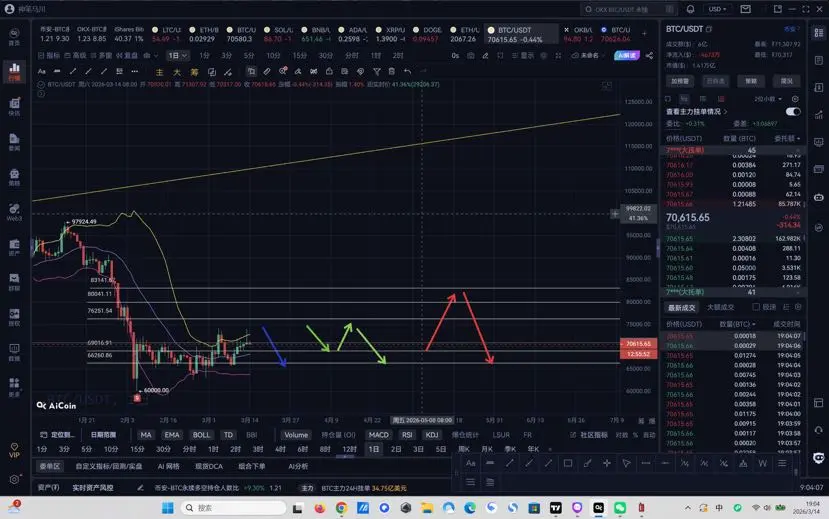Click the search box in title bar
829x519 pixels.
(628, 9)
